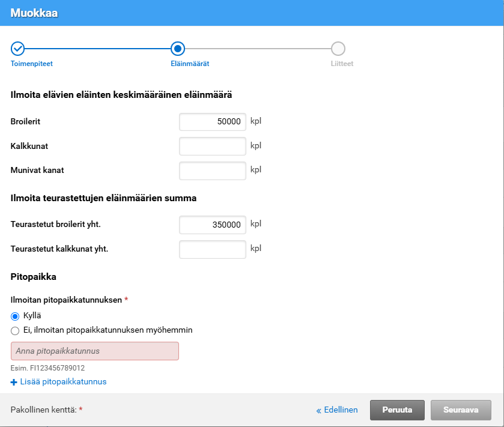Select the Teurastetut kalkkunat yht. field
504x427 pixels.
point(213,249)
